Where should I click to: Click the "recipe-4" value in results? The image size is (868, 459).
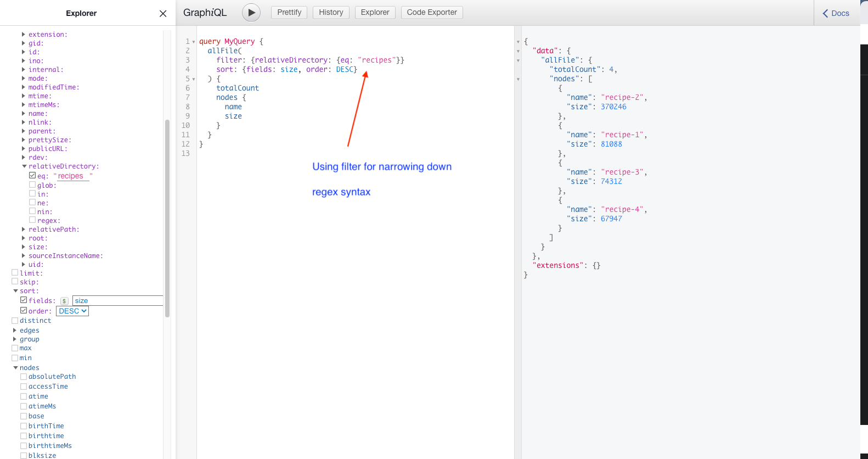click(x=622, y=209)
